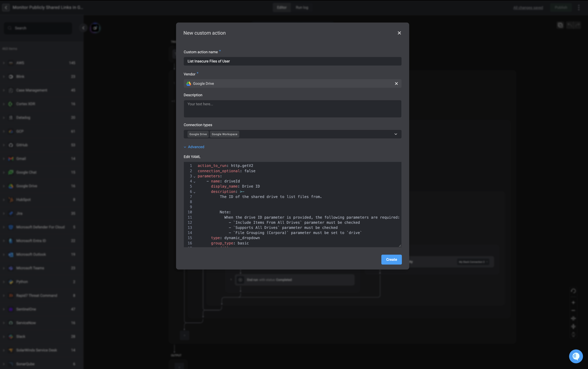Collapse YAML line 3 parameters fold arrow
588x369 pixels.
pos(194,177)
